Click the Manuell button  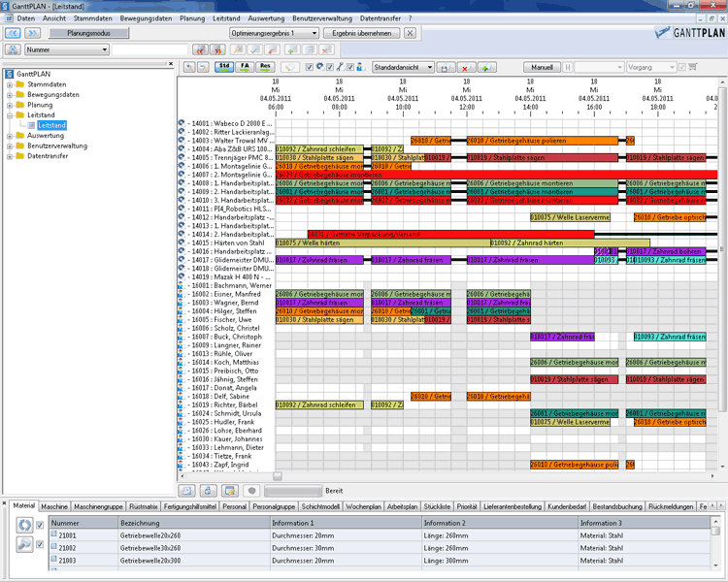pos(542,67)
